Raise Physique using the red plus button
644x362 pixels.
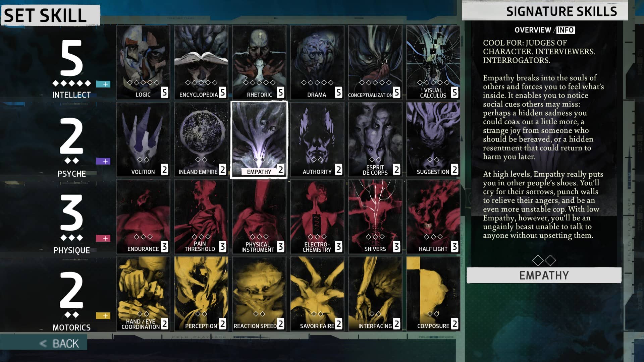pos(103,238)
